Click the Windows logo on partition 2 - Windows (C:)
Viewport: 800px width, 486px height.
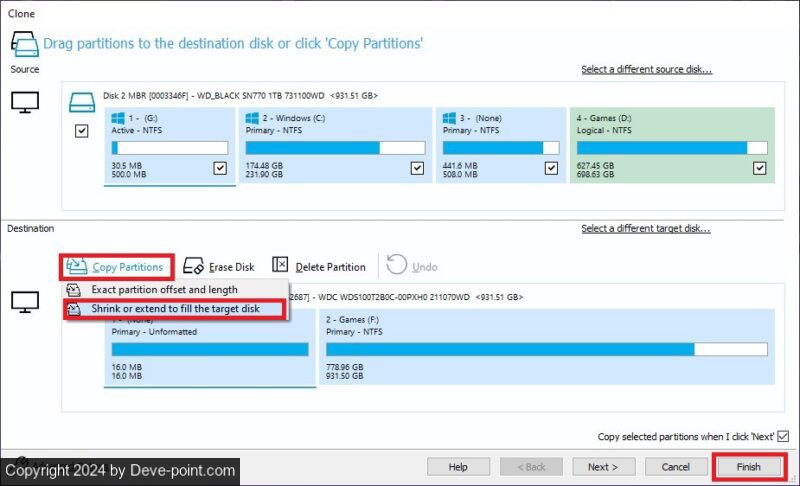250,117
